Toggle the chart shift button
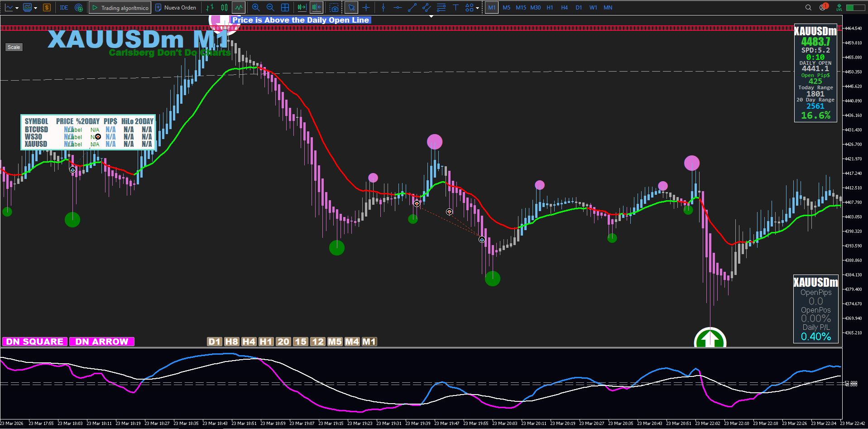The image size is (868, 429). (317, 8)
